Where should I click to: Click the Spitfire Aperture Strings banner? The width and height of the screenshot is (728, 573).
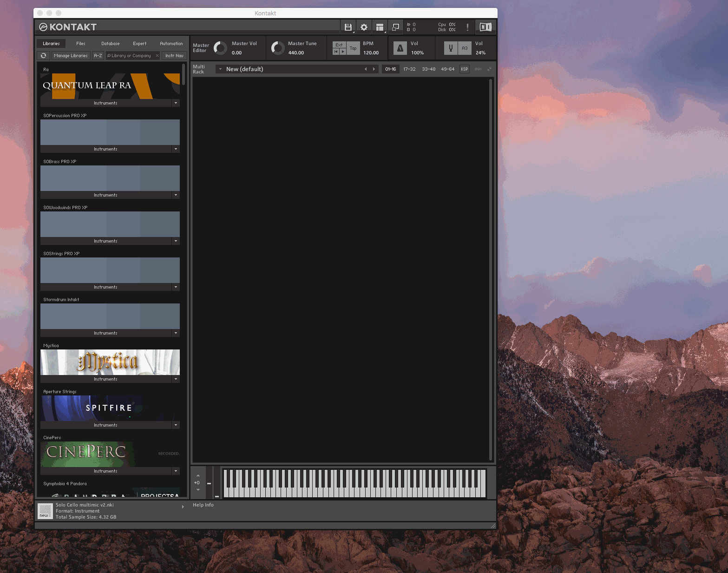[110, 408]
